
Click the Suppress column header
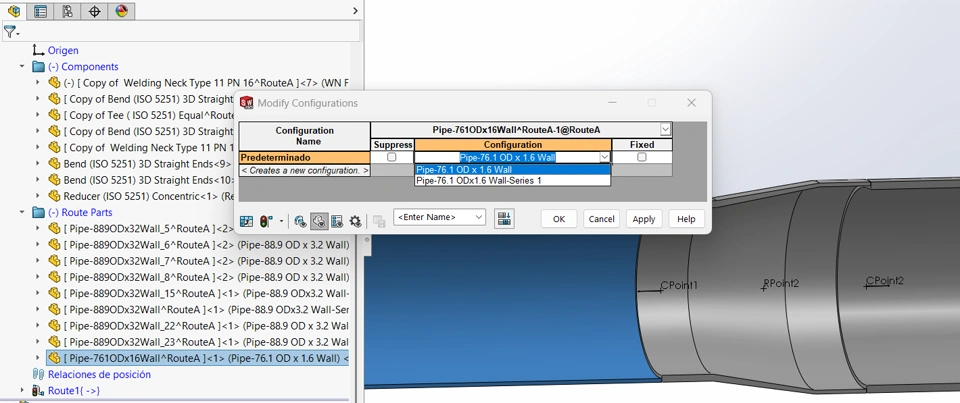click(392, 145)
